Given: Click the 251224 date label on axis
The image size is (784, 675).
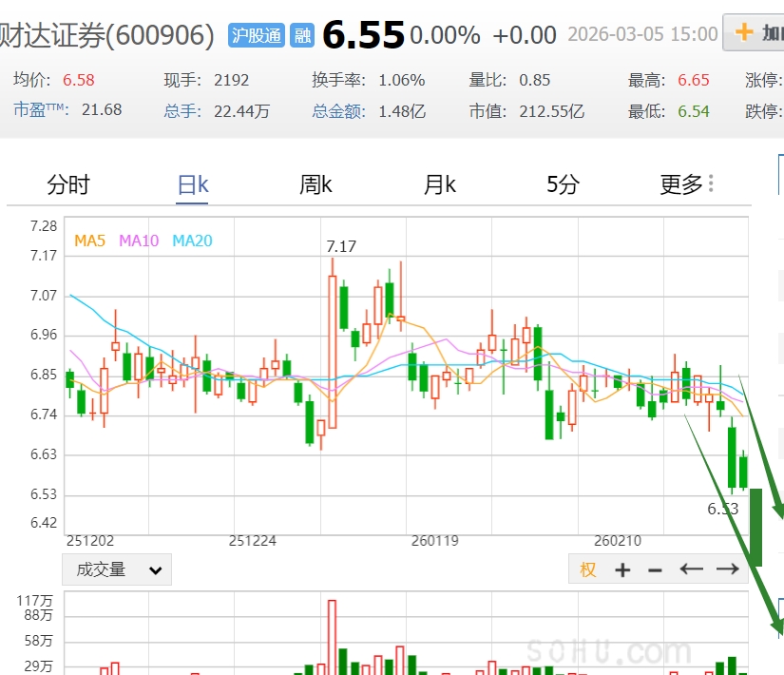Looking at the screenshot, I should point(253,541).
